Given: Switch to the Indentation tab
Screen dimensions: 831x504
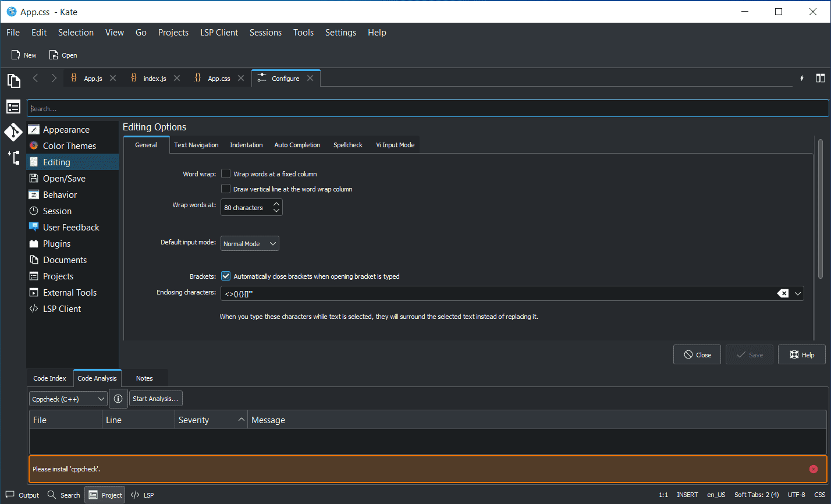Looking at the screenshot, I should 246,145.
